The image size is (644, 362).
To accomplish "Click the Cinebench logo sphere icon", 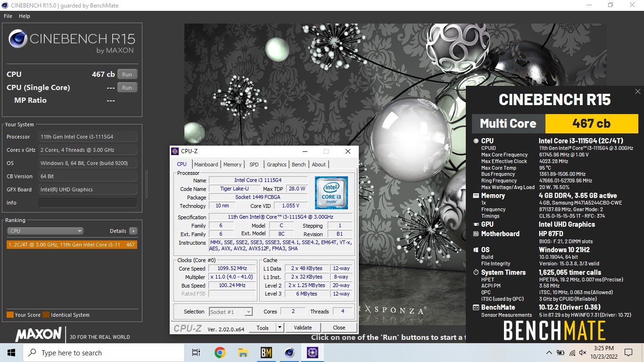I will tap(17, 39).
